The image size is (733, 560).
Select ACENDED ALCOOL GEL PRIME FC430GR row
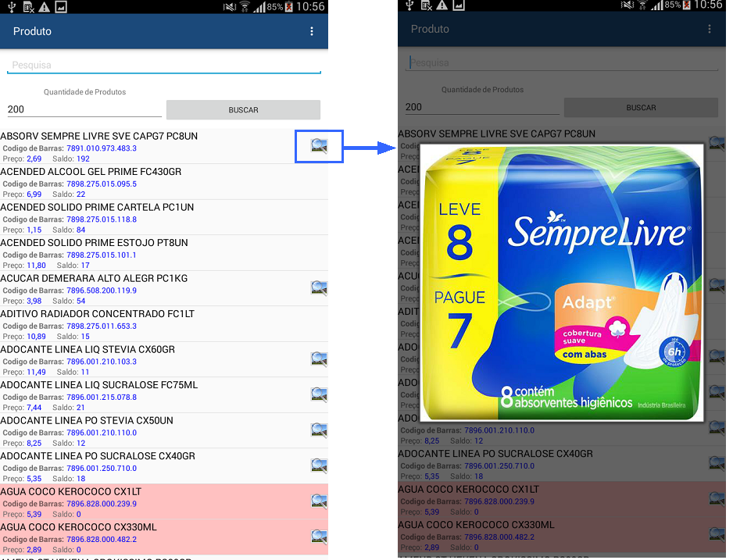coord(163,182)
